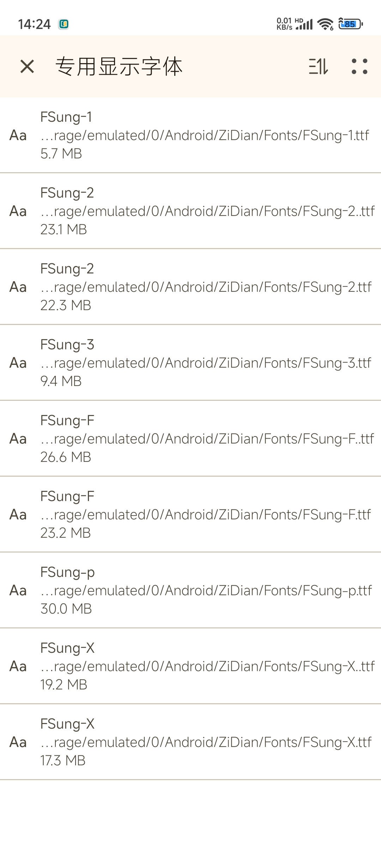Pick the 23.2 MB FSung-F font
Image resolution: width=381 pixels, height=868 pixels.
pyautogui.click(x=67, y=496)
